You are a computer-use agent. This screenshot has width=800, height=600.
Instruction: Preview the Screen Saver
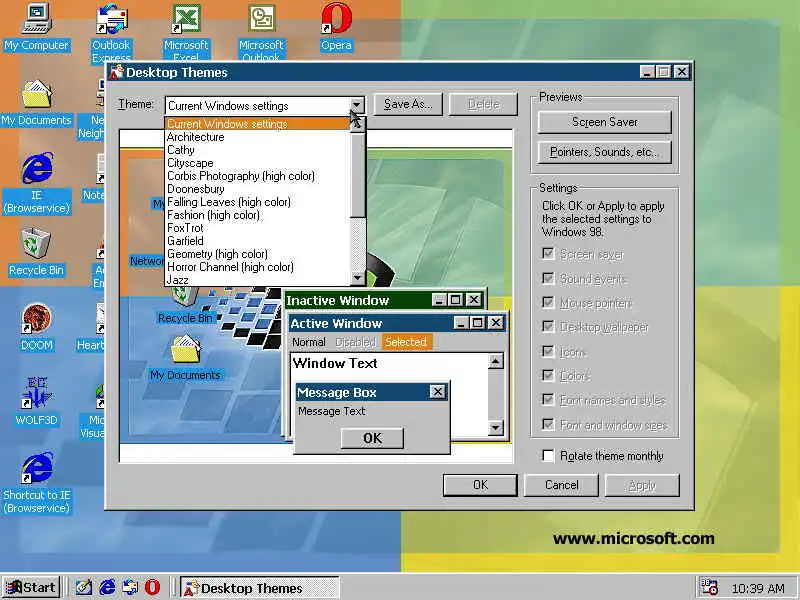click(605, 122)
